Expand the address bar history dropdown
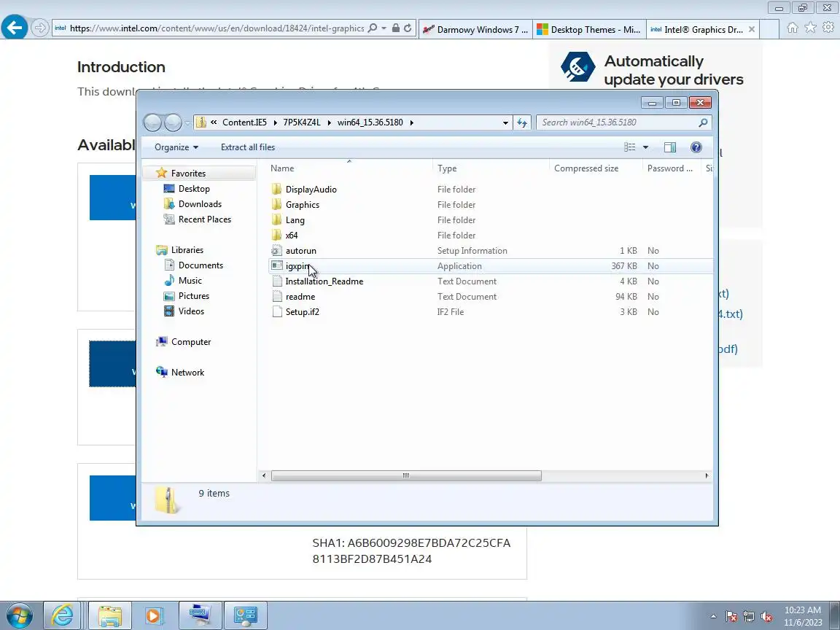This screenshot has height=630, width=840. (x=505, y=122)
